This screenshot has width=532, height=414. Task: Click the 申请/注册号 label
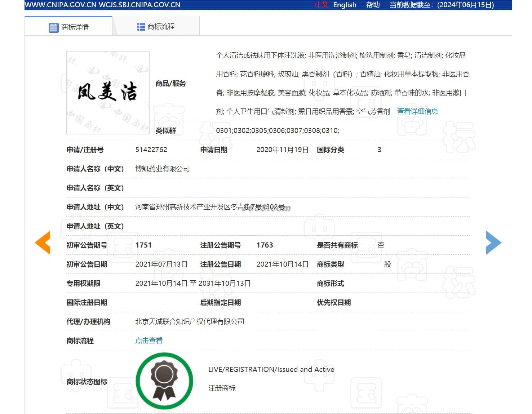pos(85,150)
